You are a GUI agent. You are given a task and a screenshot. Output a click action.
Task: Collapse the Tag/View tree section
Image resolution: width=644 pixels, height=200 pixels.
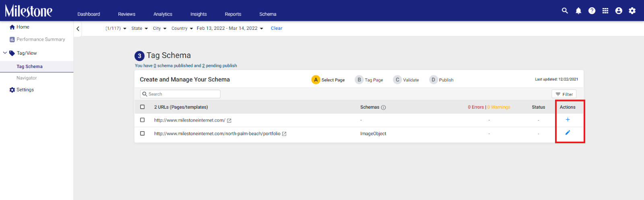[x=5, y=53]
